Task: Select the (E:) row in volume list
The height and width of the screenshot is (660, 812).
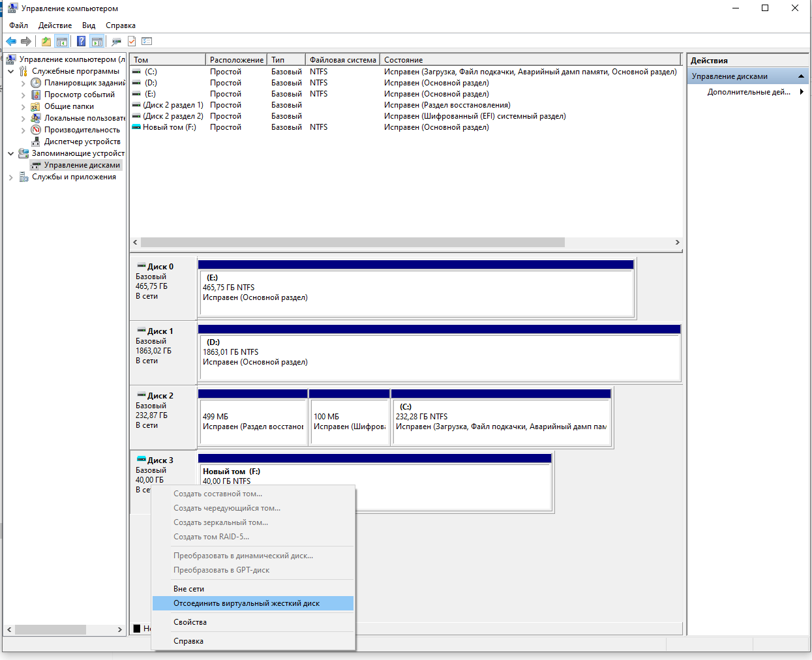Action: 406,94
